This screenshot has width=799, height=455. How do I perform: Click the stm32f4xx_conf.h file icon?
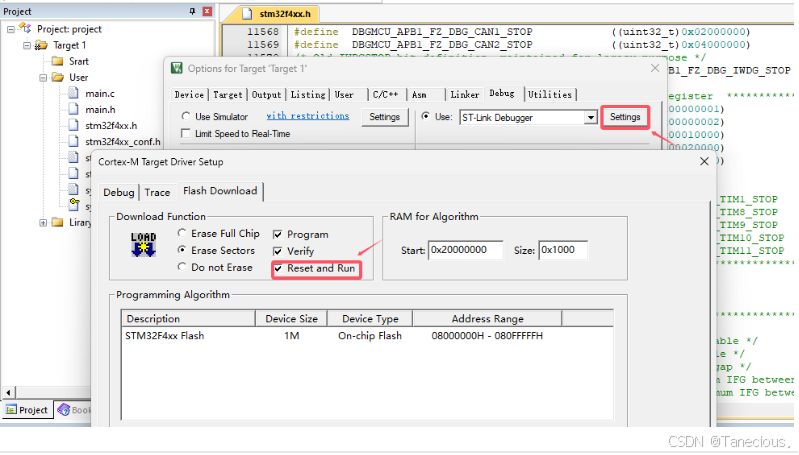tap(73, 141)
